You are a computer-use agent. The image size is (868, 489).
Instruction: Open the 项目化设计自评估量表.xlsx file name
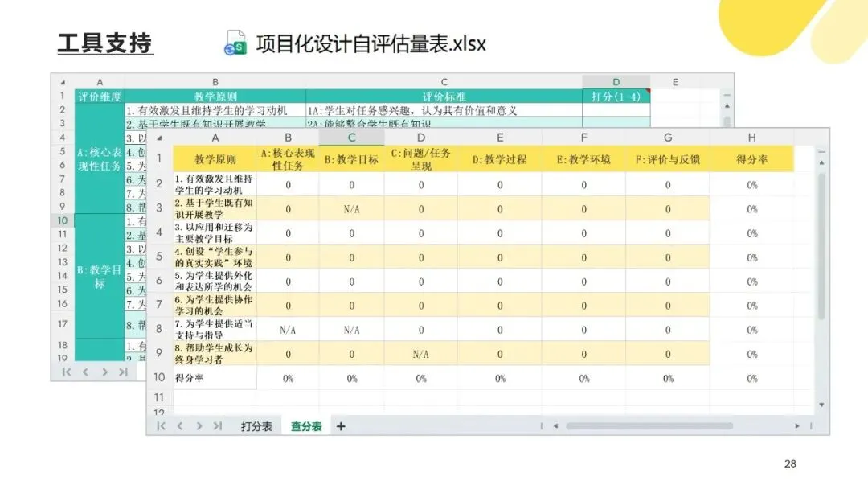click(371, 43)
